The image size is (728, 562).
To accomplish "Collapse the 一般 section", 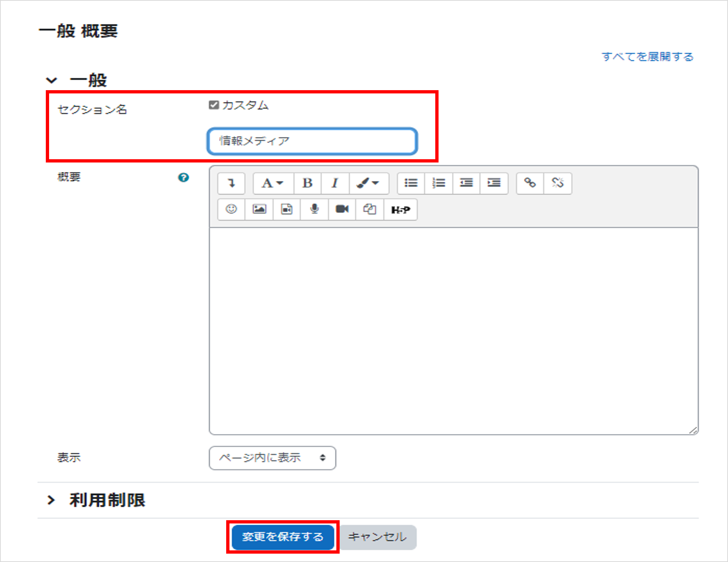I will (51, 80).
